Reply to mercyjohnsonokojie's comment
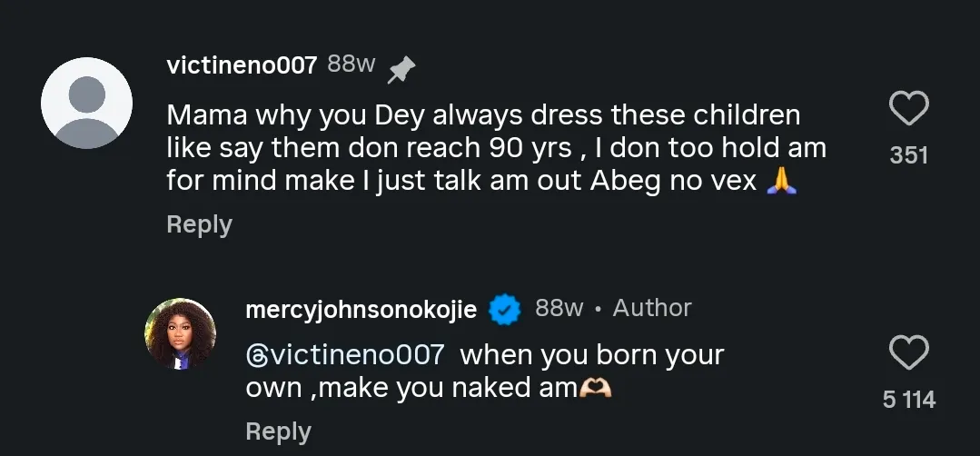 point(278,431)
